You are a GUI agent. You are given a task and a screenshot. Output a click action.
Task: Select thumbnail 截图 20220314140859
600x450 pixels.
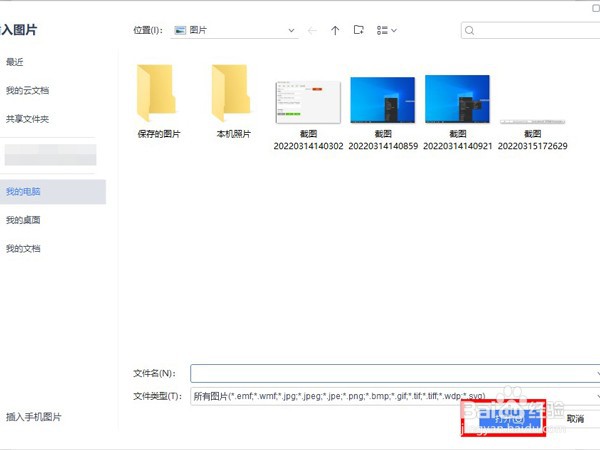pos(383,100)
